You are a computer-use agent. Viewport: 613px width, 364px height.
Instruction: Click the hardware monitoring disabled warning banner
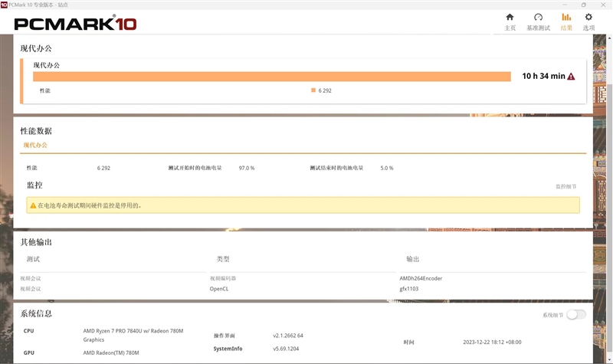click(303, 205)
